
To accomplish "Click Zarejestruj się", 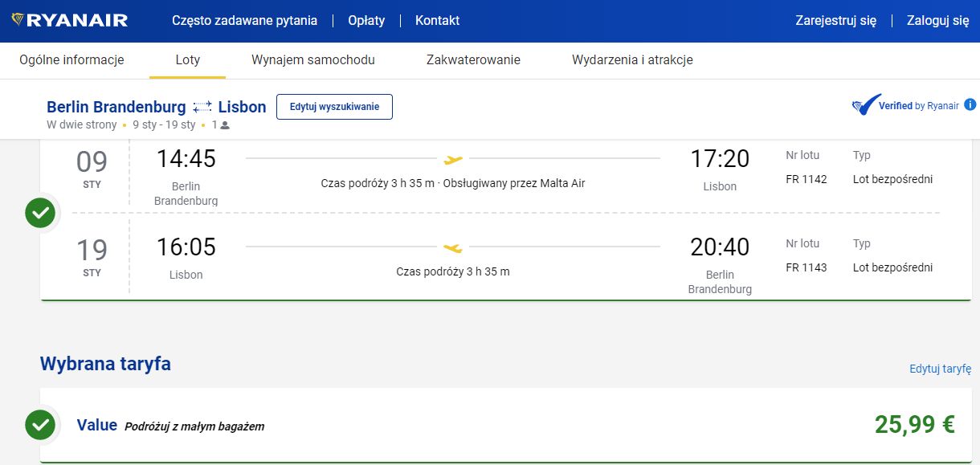I will point(835,20).
